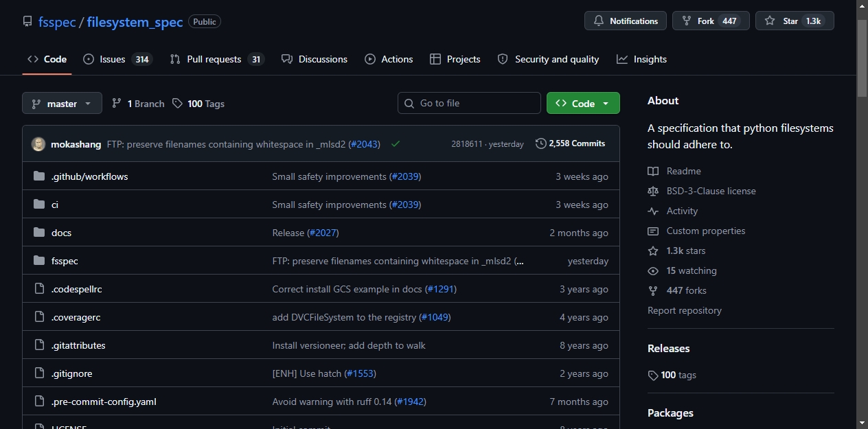Open the .pre-commit-config.yaml file name

[x=104, y=402]
